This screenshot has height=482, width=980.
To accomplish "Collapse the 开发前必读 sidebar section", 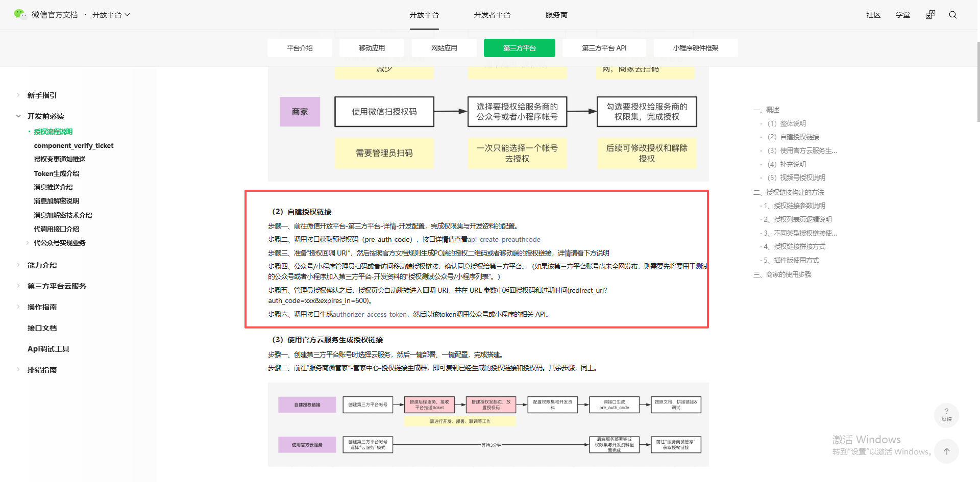I will tap(18, 116).
